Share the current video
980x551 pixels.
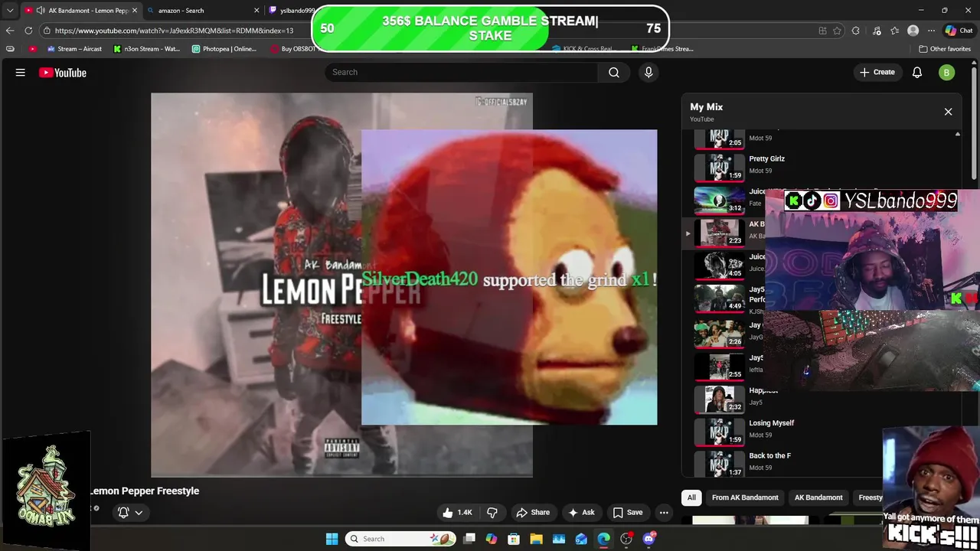click(x=533, y=512)
